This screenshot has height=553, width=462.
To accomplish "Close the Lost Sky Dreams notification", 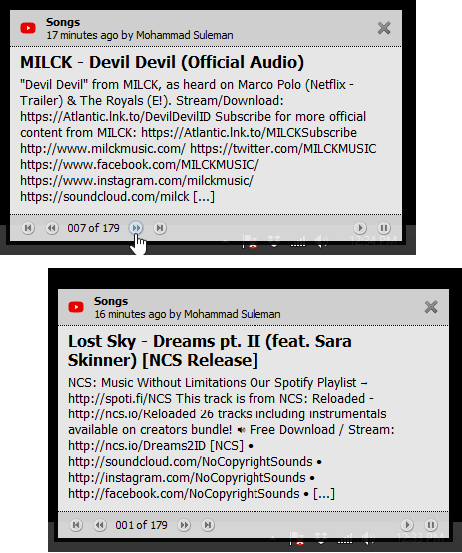I will tap(431, 307).
